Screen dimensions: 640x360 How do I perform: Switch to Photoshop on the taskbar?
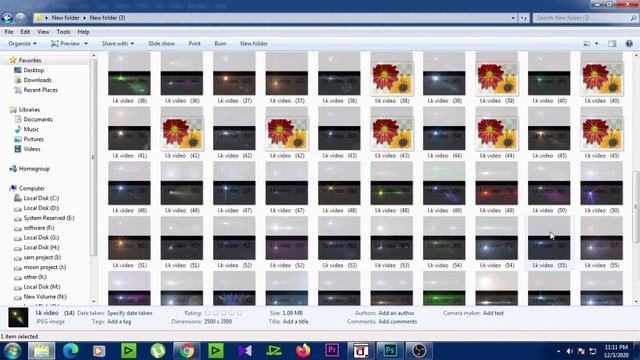[x=390, y=351]
